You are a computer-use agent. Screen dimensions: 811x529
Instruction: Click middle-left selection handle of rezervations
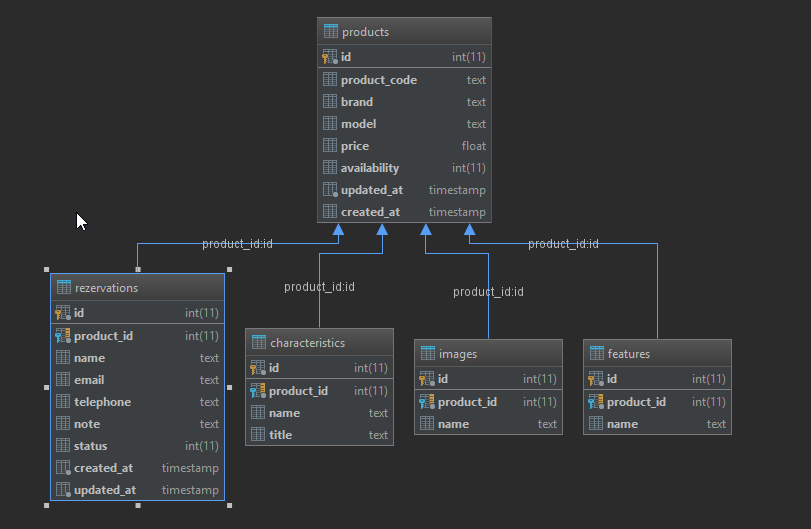coord(47,387)
